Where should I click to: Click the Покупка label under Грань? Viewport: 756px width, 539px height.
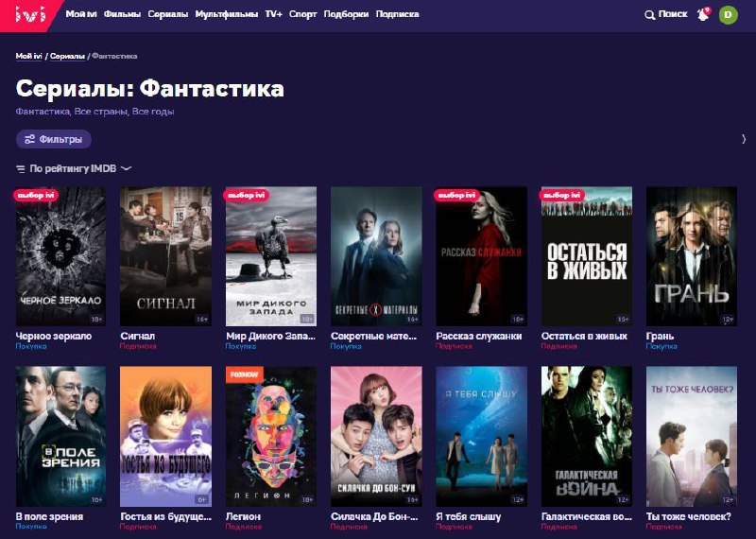click(661, 346)
